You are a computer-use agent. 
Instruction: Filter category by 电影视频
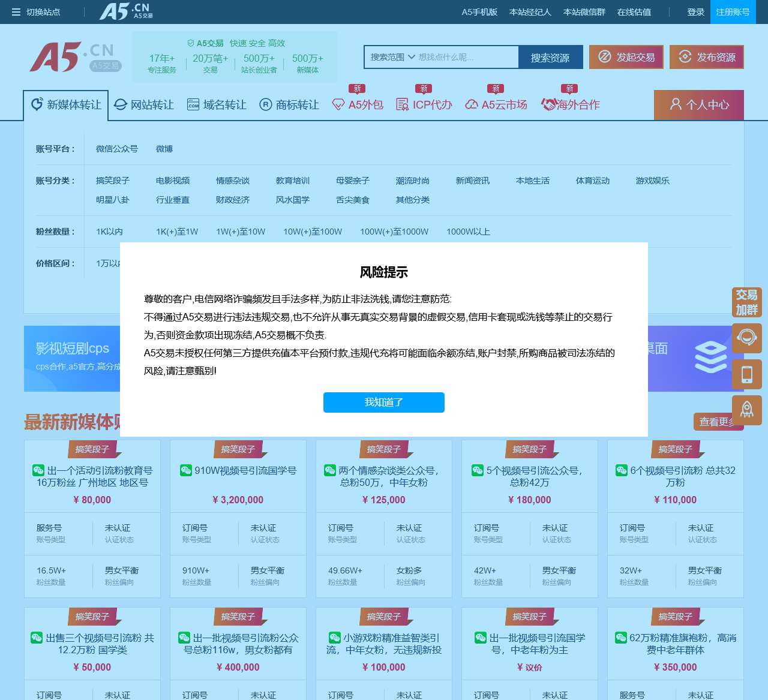[173, 181]
